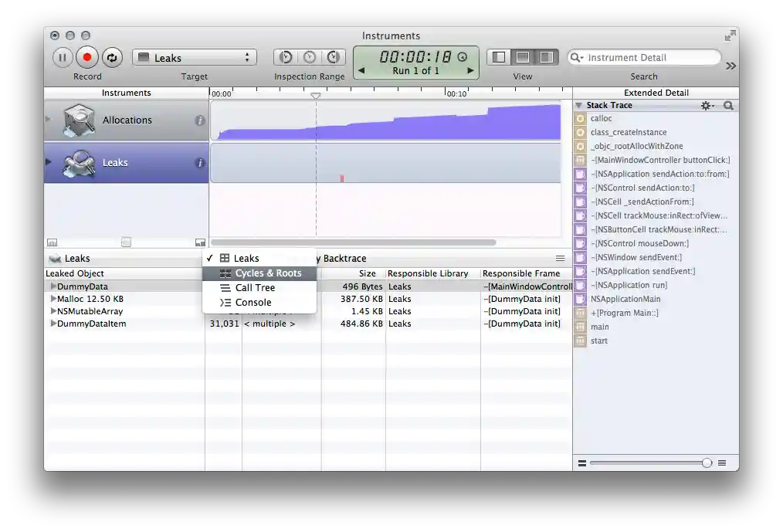This screenshot has height=532, width=783.
Task: Toggle the right Extended Detail pane view
Action: tap(545, 58)
